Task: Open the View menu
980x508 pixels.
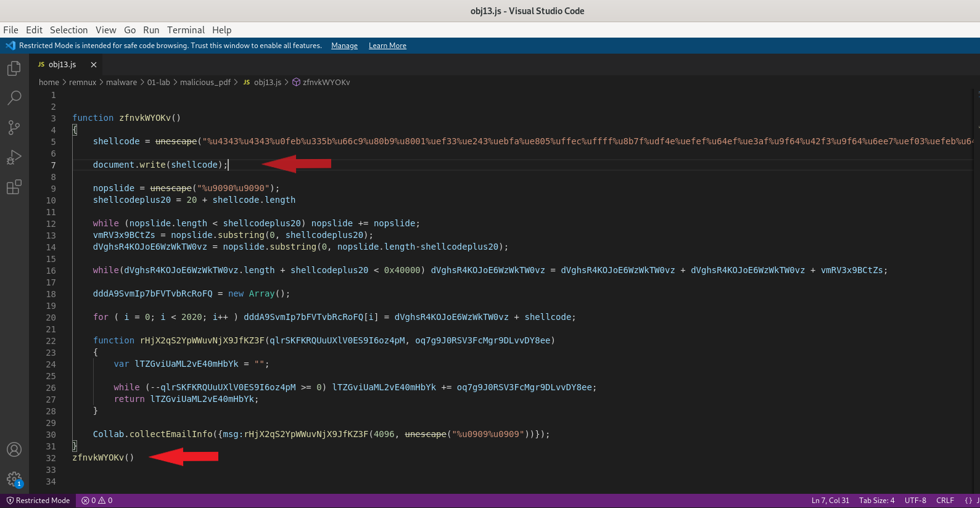Action: tap(105, 30)
